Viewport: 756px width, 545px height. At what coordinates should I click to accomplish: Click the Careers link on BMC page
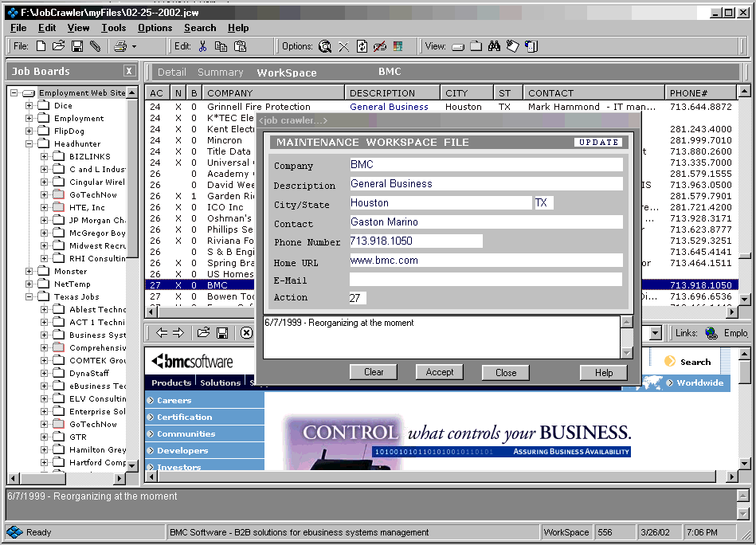click(174, 400)
